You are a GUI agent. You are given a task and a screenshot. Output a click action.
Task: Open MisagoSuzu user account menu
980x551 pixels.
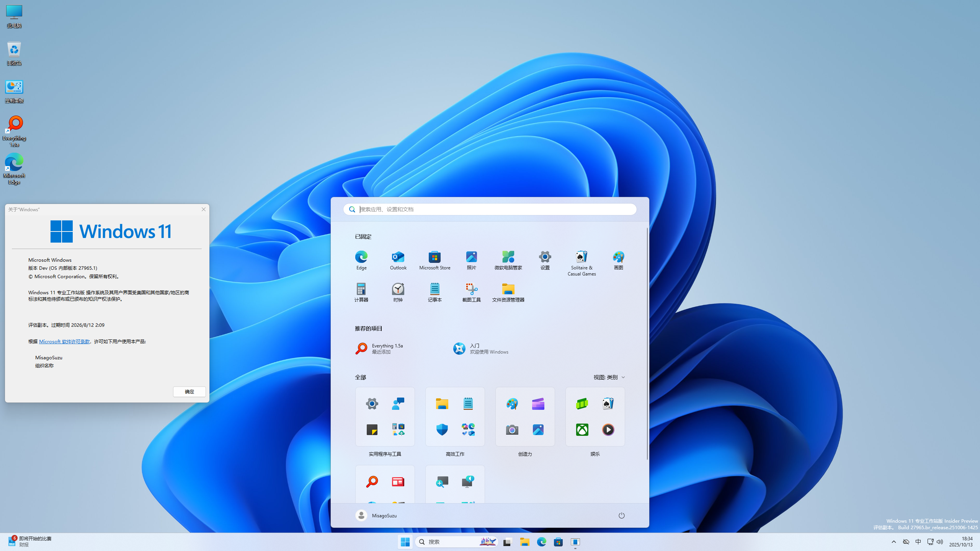[x=376, y=515]
